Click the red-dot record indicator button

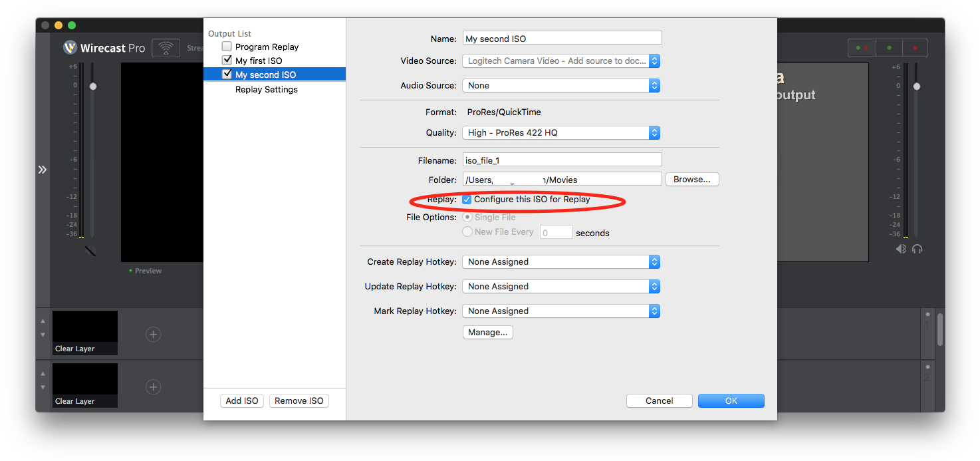point(915,48)
